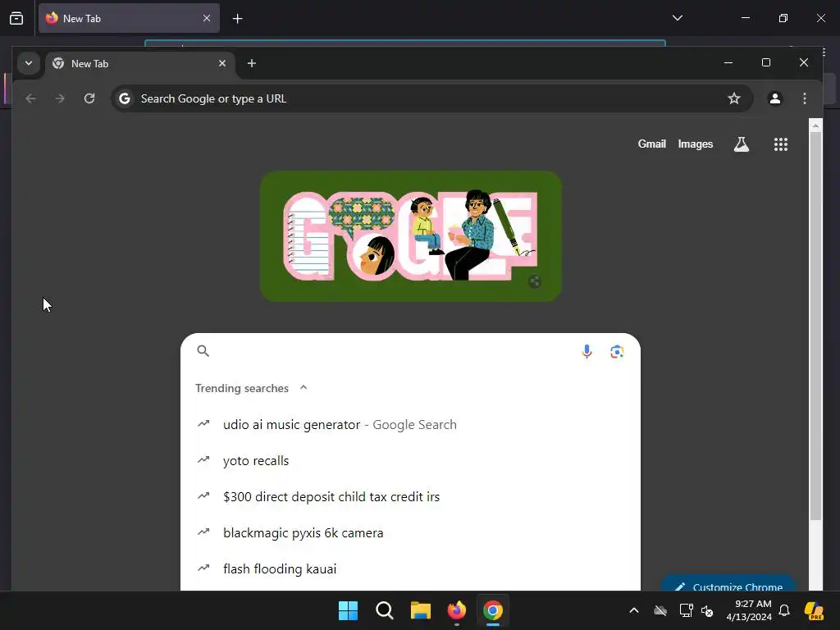
Task: Show hidden system tray icons
Action: (x=634, y=610)
